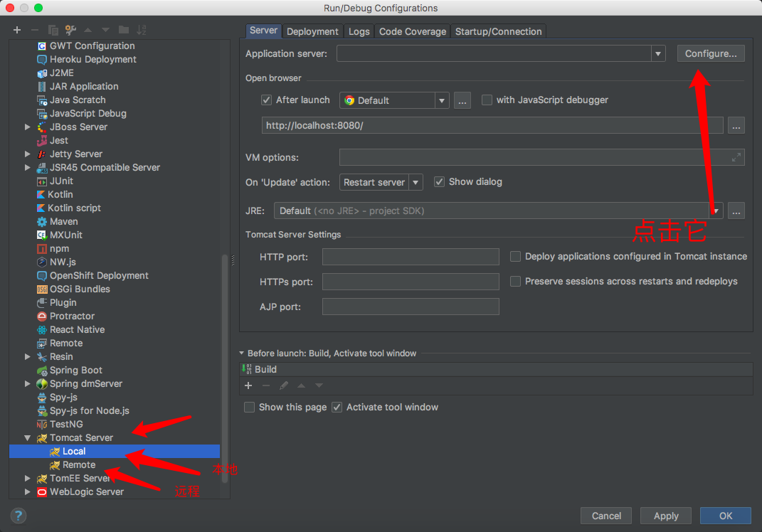Click the localhost URL input field
762x532 pixels.
coord(492,125)
